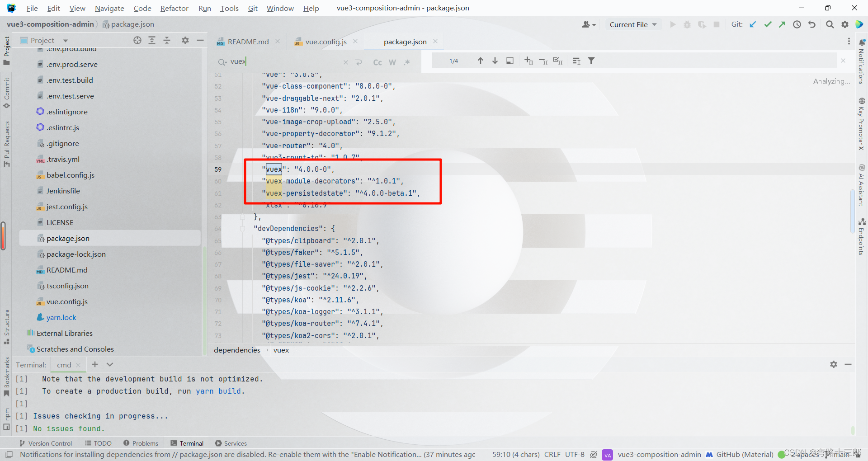Toggle Regex search option

407,62
